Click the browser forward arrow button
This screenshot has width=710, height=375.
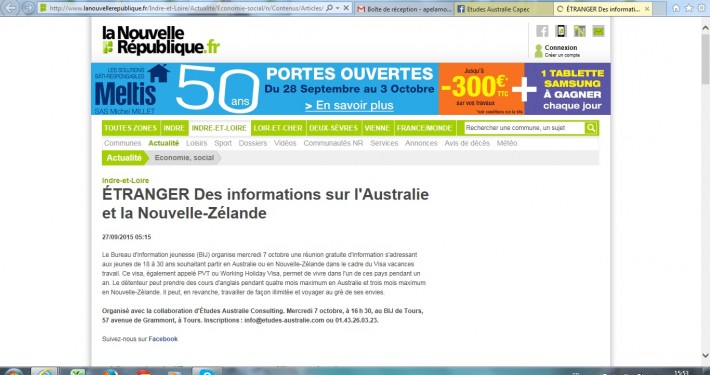28,8
